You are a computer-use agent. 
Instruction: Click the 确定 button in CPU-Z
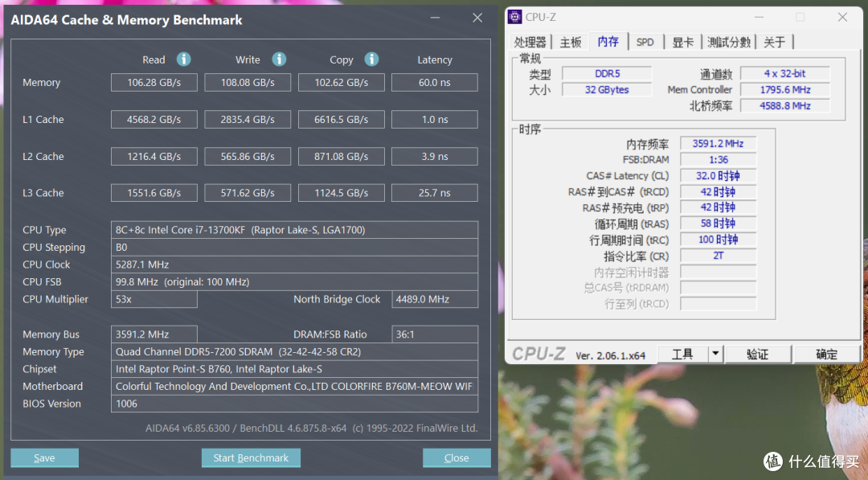click(826, 354)
